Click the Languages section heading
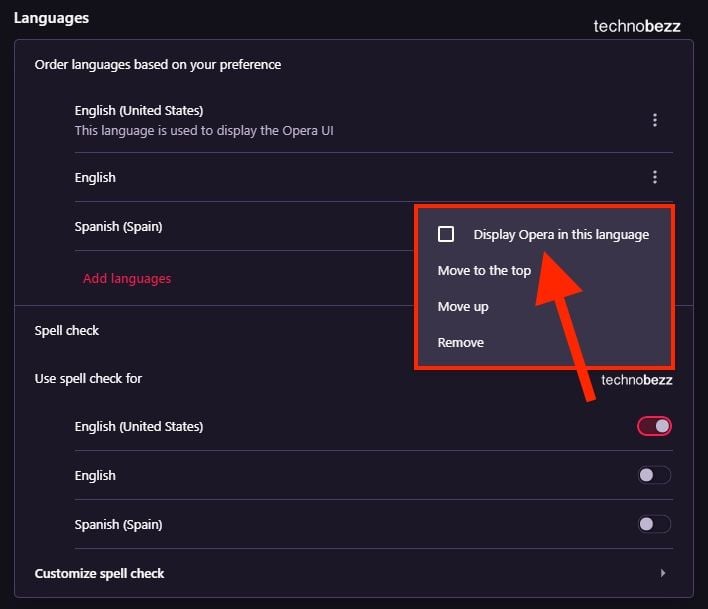708x609 pixels. 51,18
